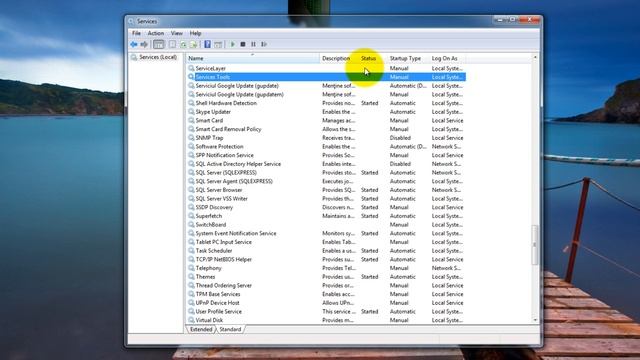This screenshot has width=640, height=360.
Task: Click the Export List toolbar icon
Action: point(194,44)
